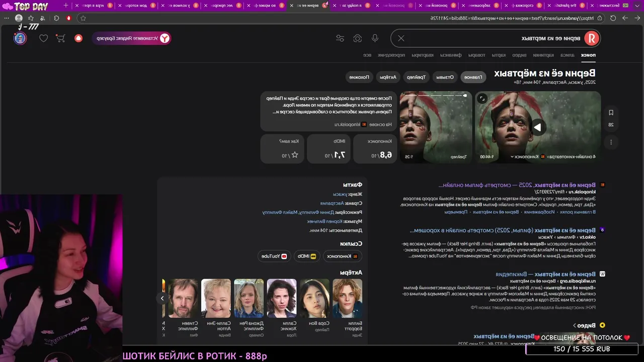Screen dimensions: 644x362
Task: Click the browser back arrow
Action: point(636,18)
